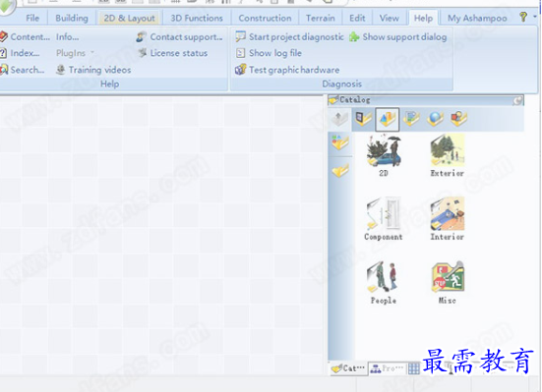
Task: Switch to the Cat... bottom tab
Action: (348, 368)
